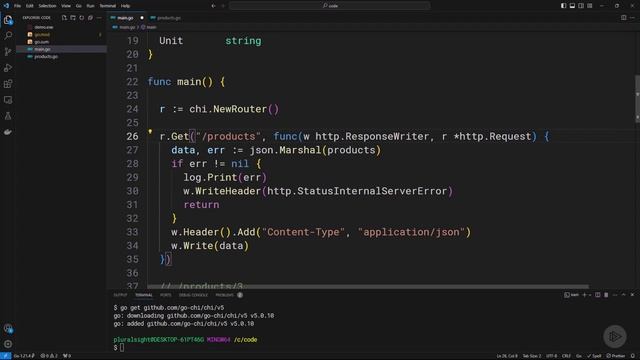This screenshot has height=360, width=640.
Task: Open Run and Debug view
Action: pos(8,68)
